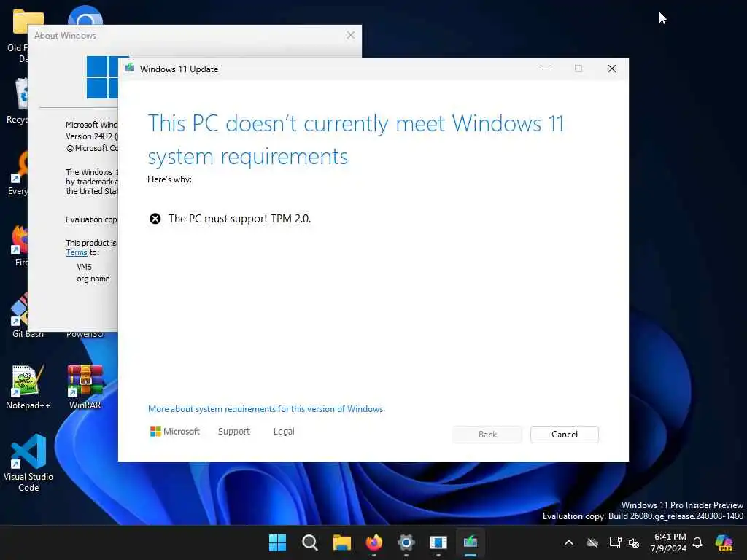Select the WinRAR desktop shortcut
This screenshot has height=560, width=747.
pyautogui.click(x=85, y=387)
